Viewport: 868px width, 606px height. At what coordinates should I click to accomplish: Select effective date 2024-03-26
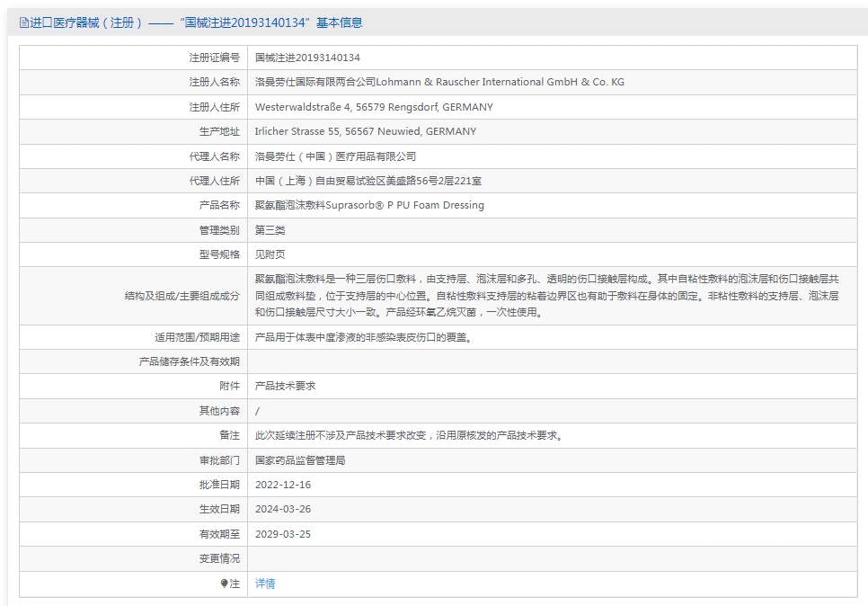(x=283, y=509)
